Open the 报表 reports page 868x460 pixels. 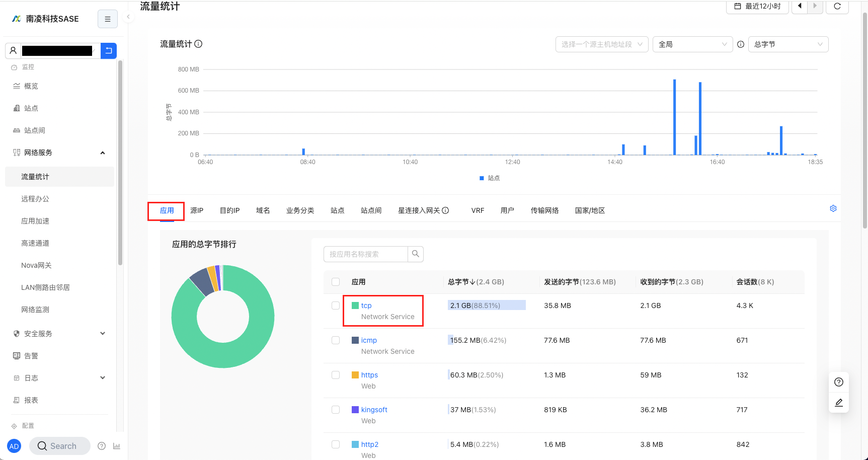[x=31, y=400]
